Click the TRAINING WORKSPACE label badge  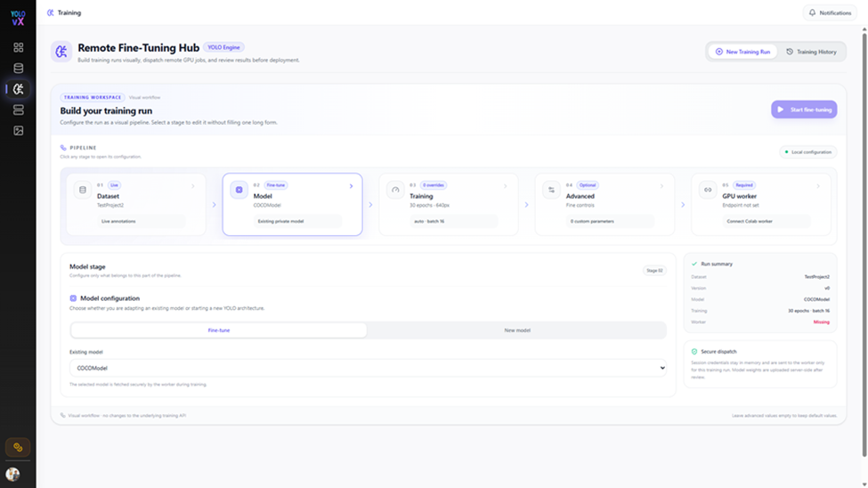(93, 97)
